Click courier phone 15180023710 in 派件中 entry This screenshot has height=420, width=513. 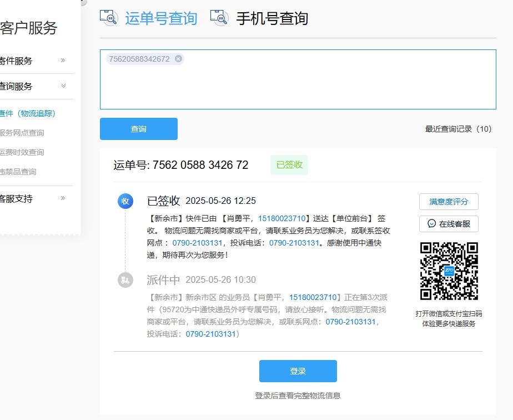click(313, 297)
